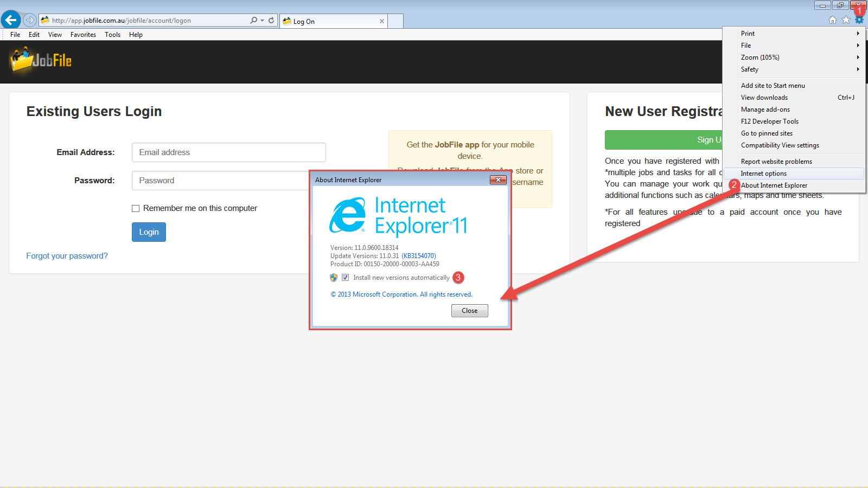This screenshot has height=488, width=868.
Task: Select Go to pinned sites
Action: 794,133
